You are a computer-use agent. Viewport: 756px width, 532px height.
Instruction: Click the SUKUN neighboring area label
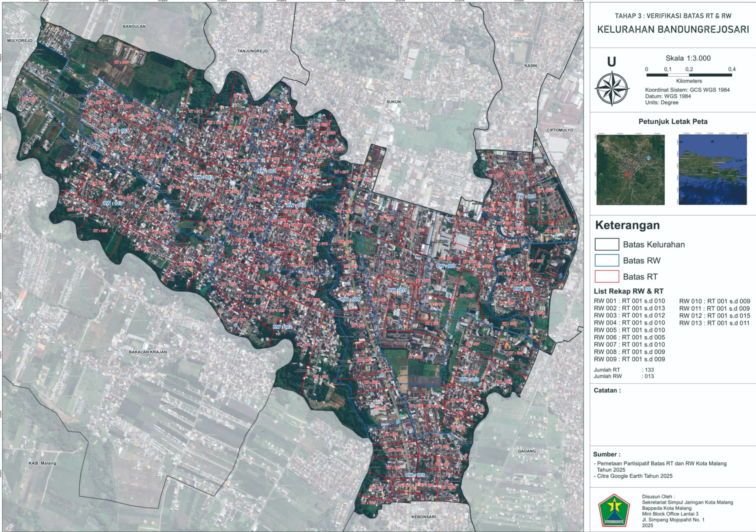point(393,102)
